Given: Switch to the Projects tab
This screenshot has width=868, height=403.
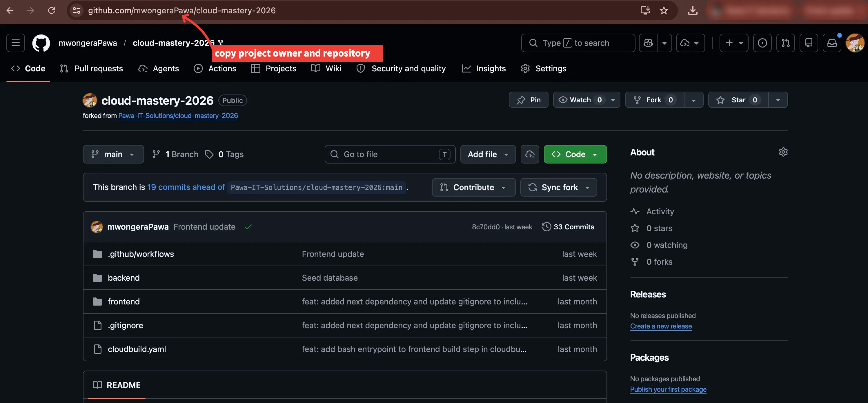Looking at the screenshot, I should [x=274, y=68].
